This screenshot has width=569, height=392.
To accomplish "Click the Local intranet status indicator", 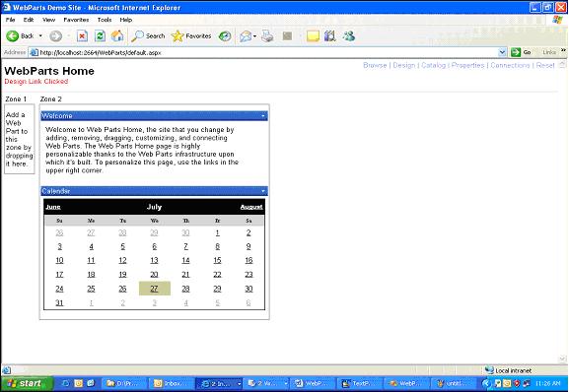I will point(509,370).
